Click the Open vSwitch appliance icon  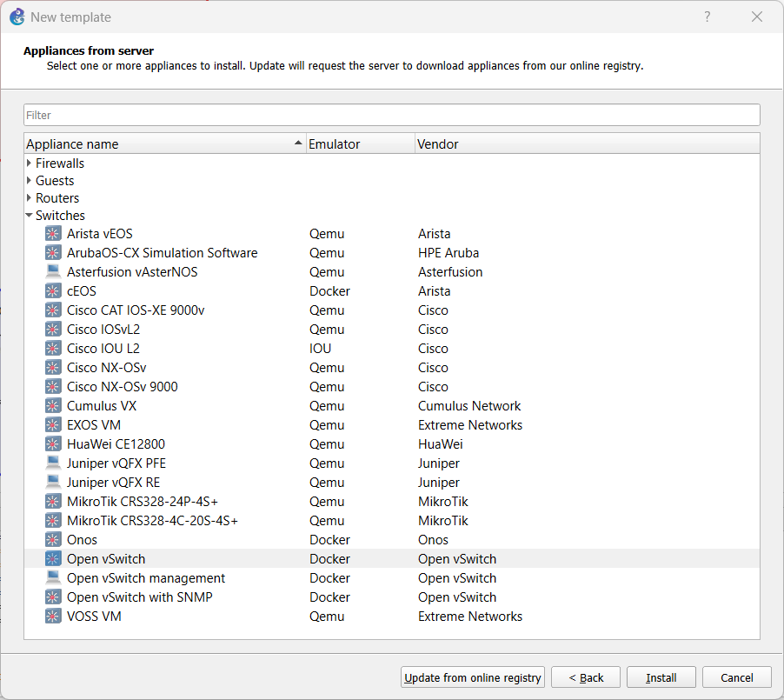pyautogui.click(x=53, y=559)
